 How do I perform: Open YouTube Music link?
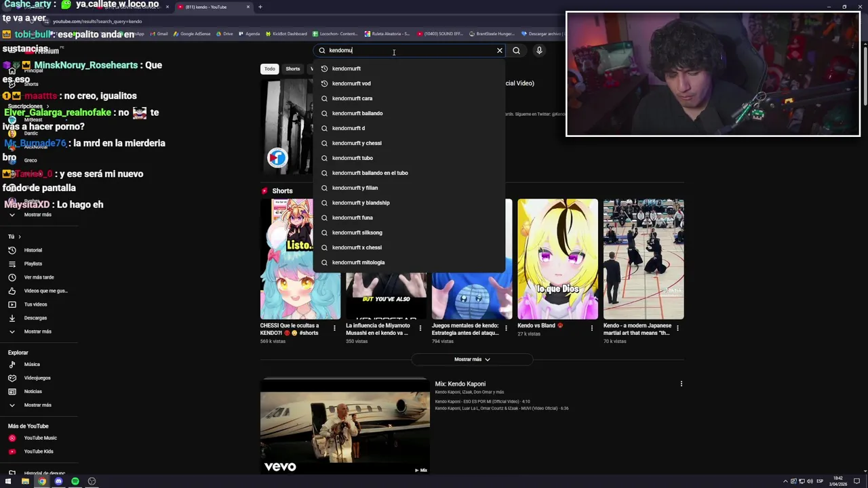(x=40, y=438)
